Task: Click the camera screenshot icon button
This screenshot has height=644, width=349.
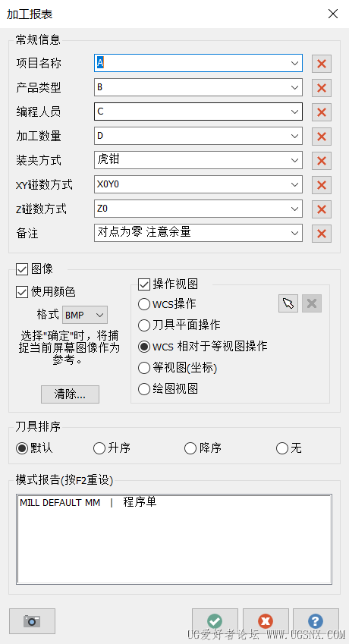Action: pyautogui.click(x=32, y=621)
